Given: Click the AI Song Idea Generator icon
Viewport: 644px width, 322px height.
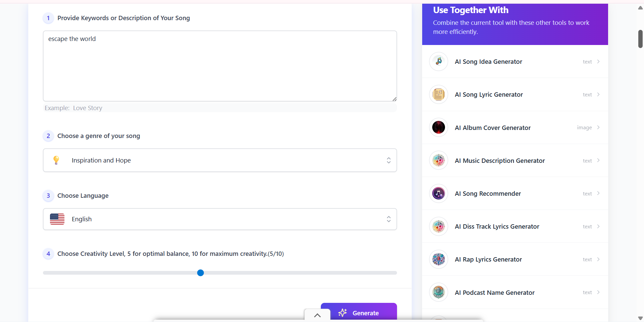Looking at the screenshot, I should pos(439,61).
